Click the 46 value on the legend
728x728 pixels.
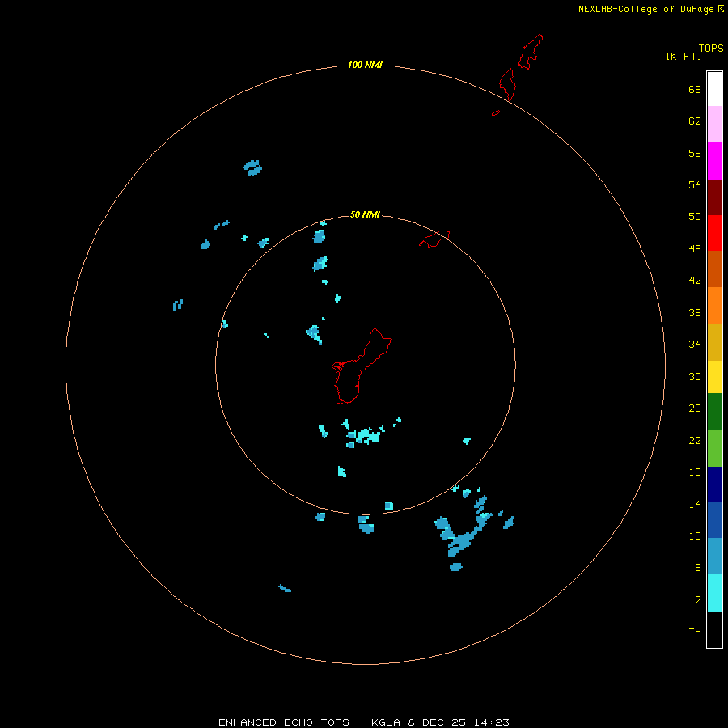[695, 248]
